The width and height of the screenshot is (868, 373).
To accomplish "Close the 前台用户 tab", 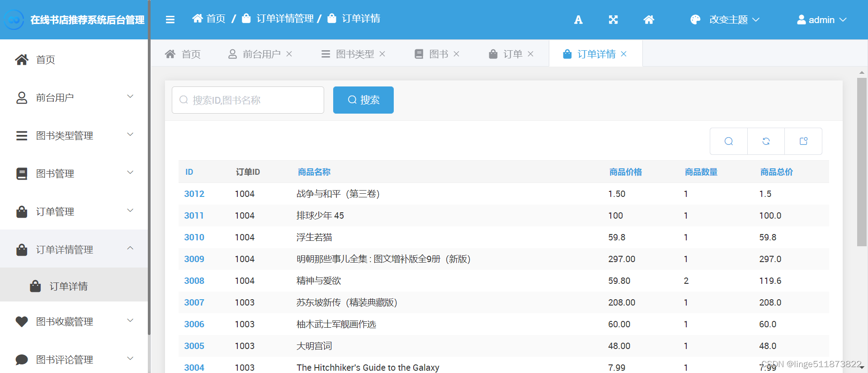I will coord(289,54).
